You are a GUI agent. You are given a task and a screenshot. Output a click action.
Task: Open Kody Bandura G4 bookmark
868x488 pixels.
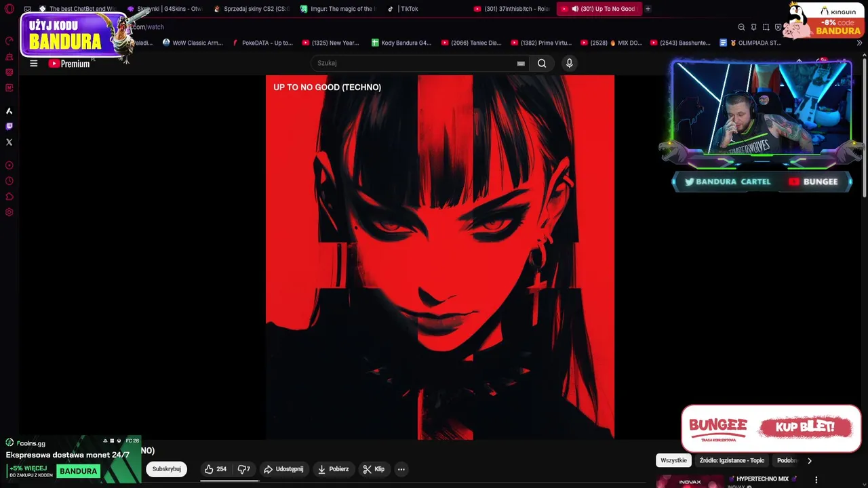[x=401, y=43]
